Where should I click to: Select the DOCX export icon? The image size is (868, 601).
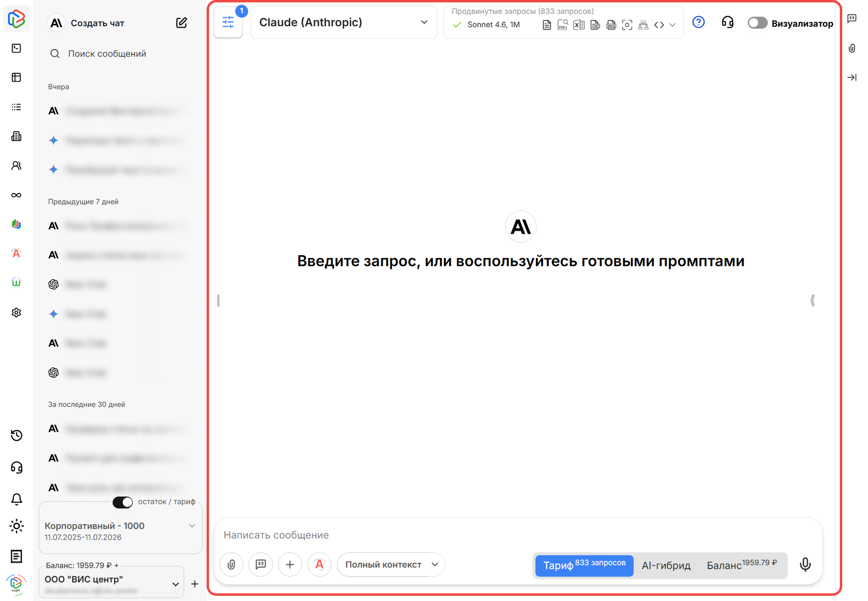611,25
